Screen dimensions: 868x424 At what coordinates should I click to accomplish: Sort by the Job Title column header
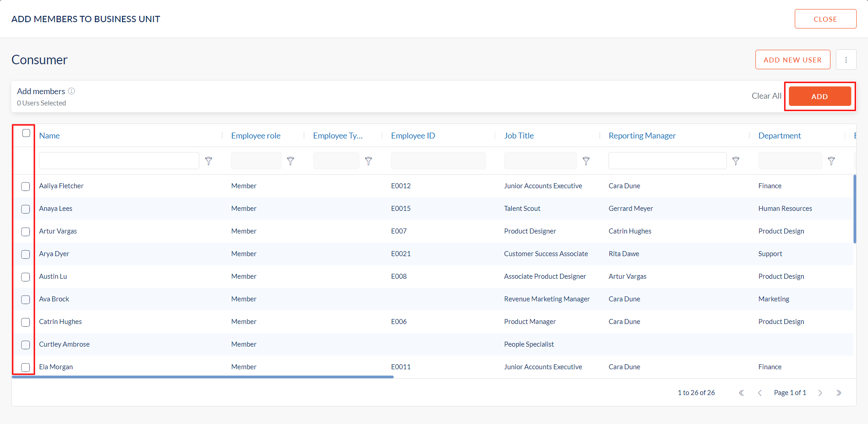pyautogui.click(x=519, y=135)
